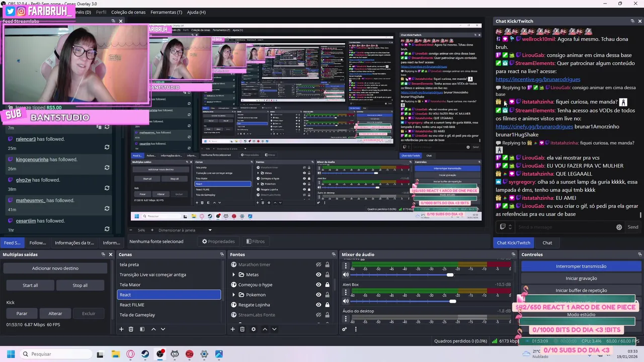Image resolution: width=644 pixels, height=362 pixels.
Task: Click Iniciar gravação button
Action: point(581,279)
